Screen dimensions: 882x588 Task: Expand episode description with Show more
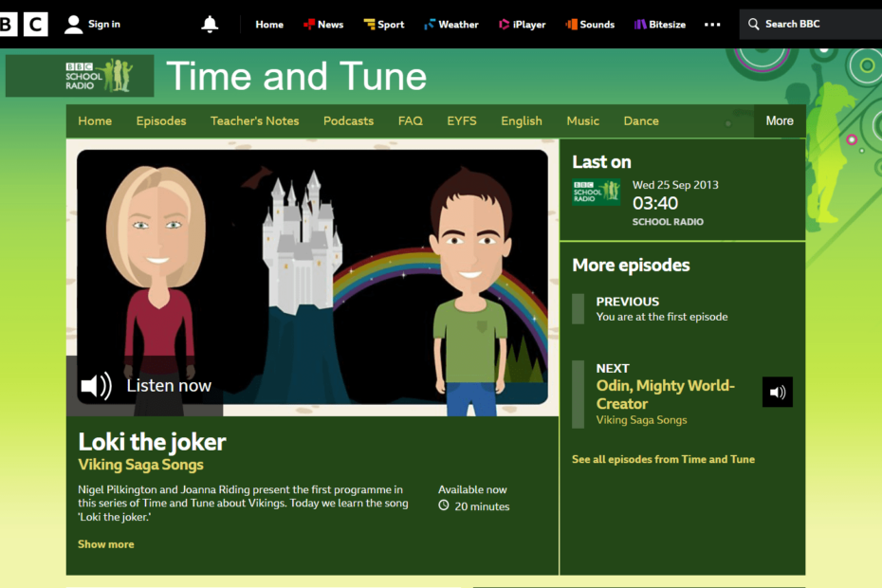click(105, 543)
